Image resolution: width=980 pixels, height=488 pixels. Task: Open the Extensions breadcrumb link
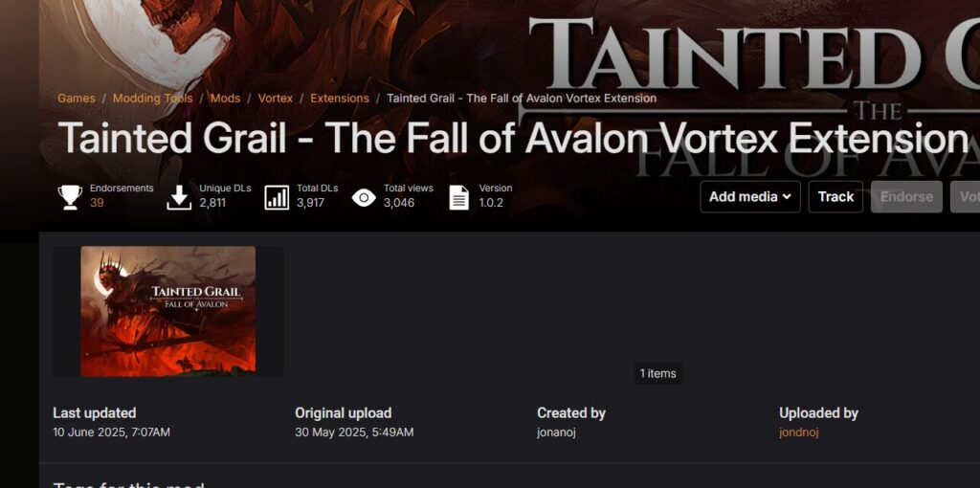coord(340,99)
